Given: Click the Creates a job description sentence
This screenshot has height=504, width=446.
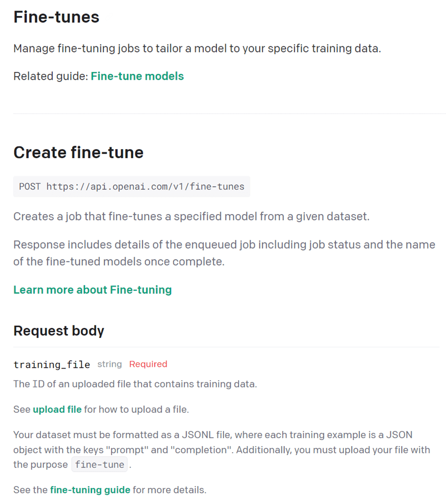Looking at the screenshot, I should (191, 217).
